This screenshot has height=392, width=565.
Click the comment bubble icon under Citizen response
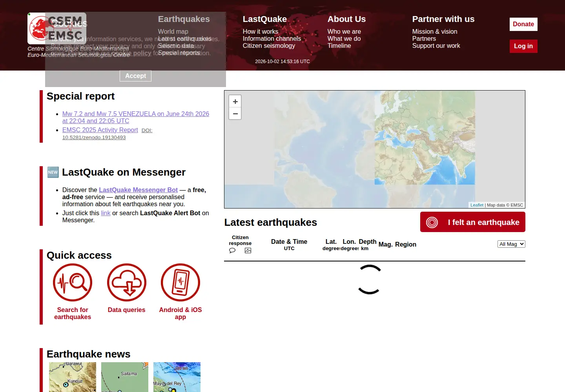point(232,250)
